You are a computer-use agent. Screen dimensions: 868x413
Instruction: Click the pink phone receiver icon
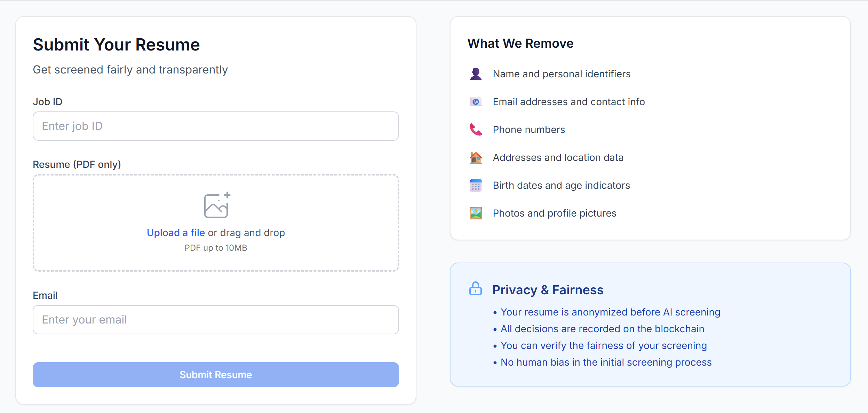[476, 130]
